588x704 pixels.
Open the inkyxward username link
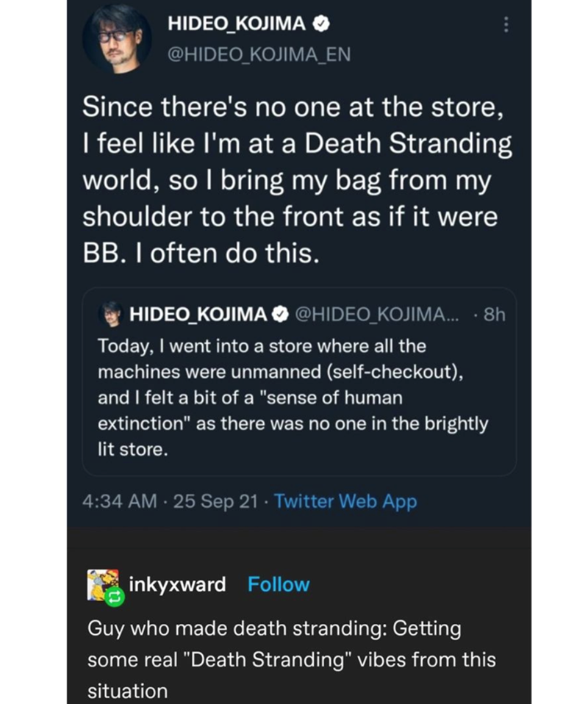(x=177, y=584)
